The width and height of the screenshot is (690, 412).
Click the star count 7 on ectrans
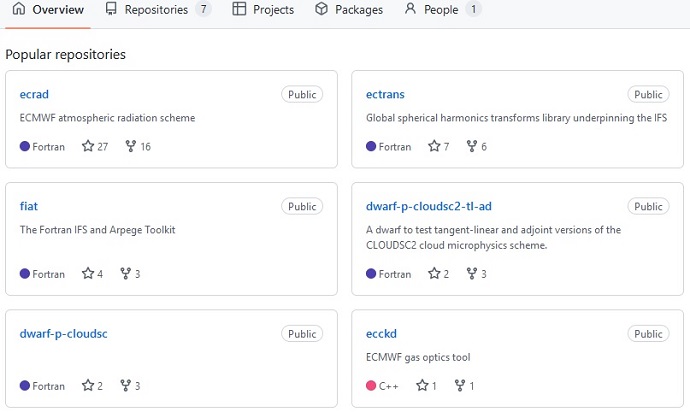pos(446,147)
